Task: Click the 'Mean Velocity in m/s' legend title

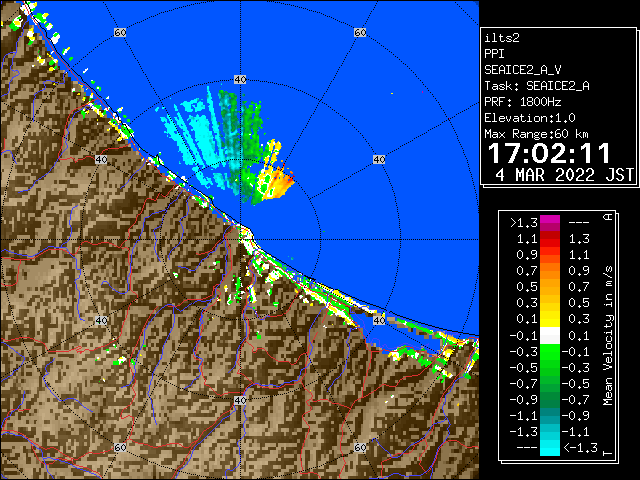Action: (x=608, y=336)
